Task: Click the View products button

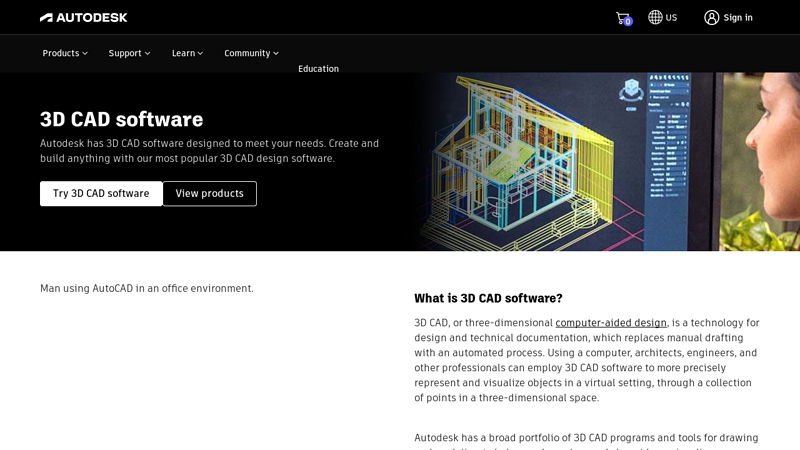Action: click(x=210, y=193)
